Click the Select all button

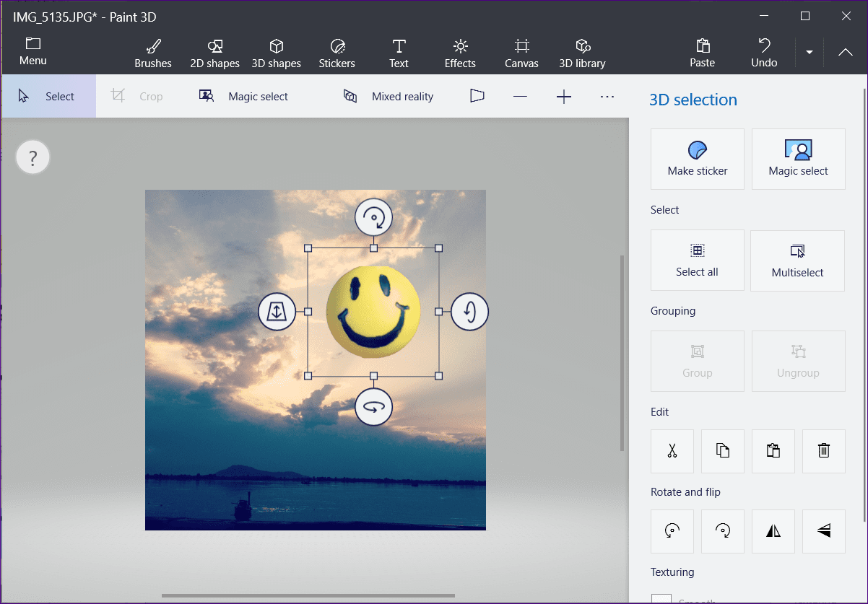[x=698, y=261]
